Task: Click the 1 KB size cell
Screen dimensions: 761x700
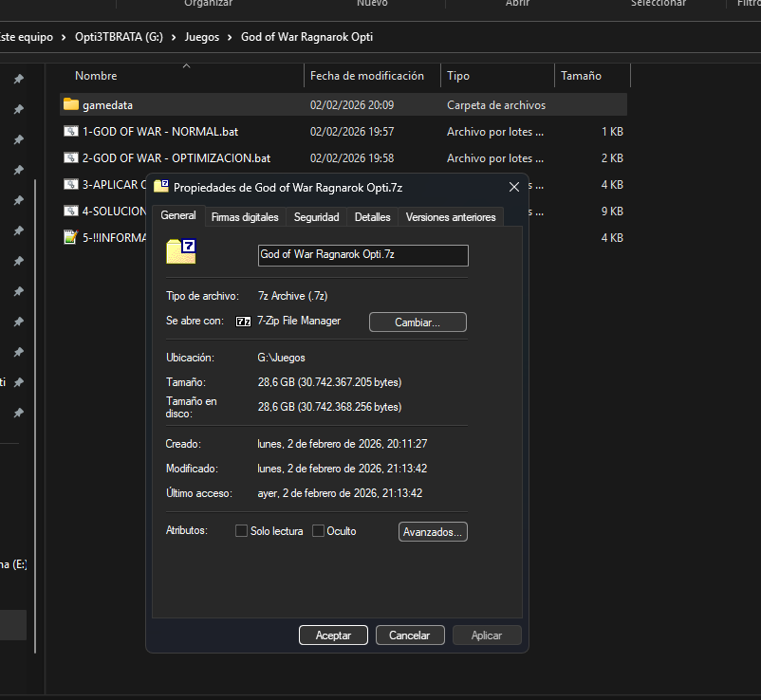Action: tap(612, 132)
